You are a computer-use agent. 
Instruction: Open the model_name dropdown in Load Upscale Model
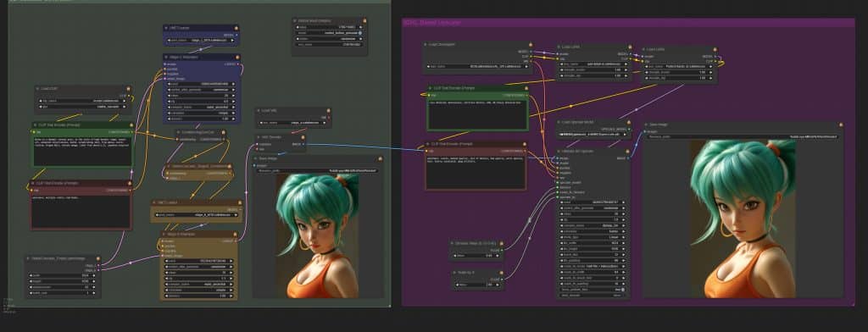[x=593, y=135]
